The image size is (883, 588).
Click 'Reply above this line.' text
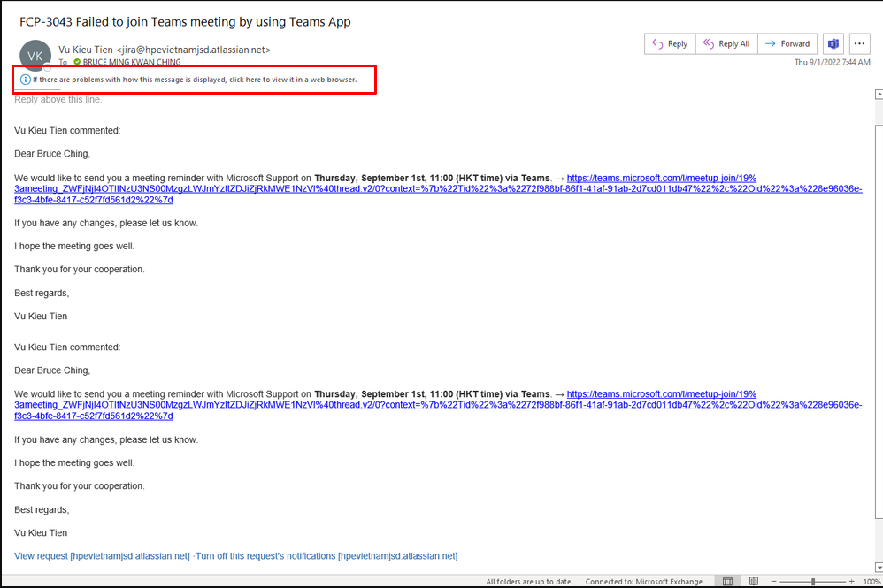(x=58, y=100)
